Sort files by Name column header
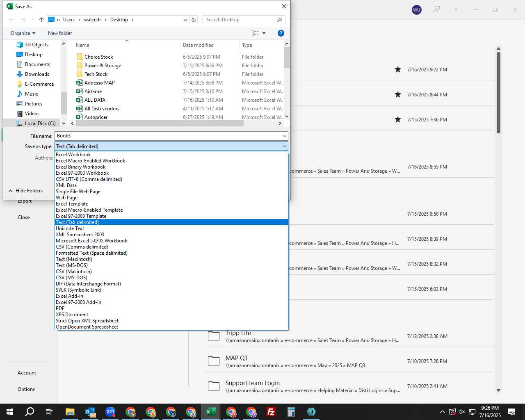Image resolution: width=525 pixels, height=420 pixels. [126, 45]
